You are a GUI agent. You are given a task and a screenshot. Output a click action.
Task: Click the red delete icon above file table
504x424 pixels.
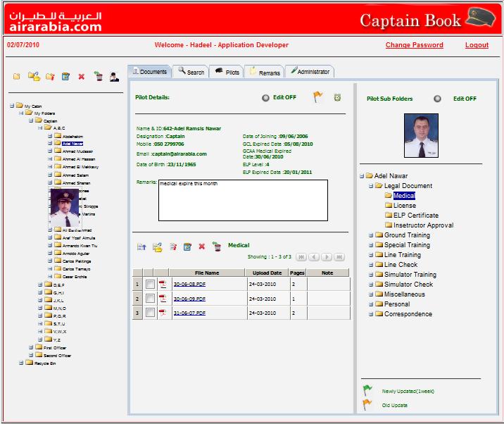(202, 247)
